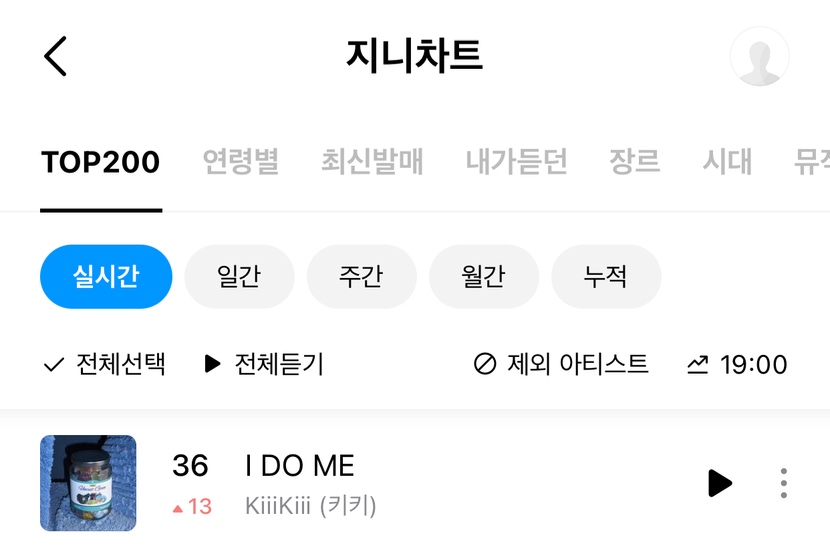Open the 시대 era tab
830x554 pixels.
(x=726, y=162)
